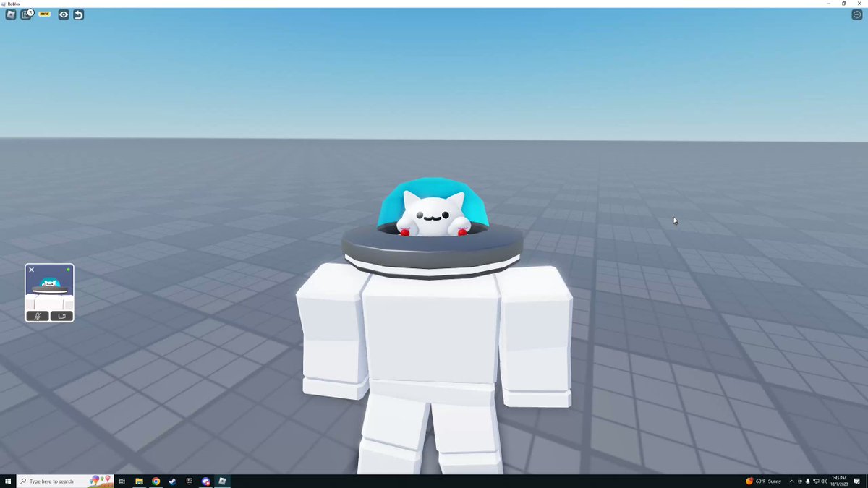The width and height of the screenshot is (868, 488).
Task: Open File Explorer from the taskbar
Action: pyautogui.click(x=139, y=481)
